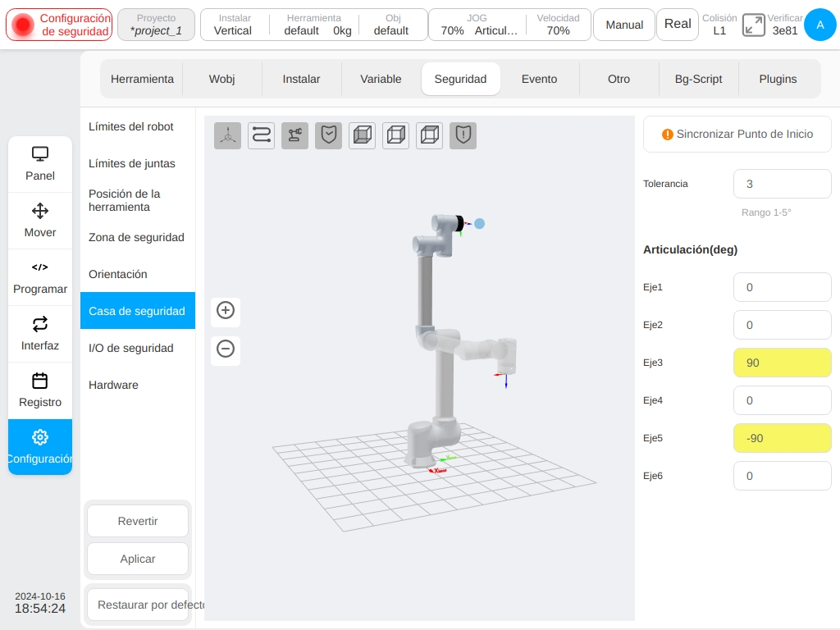Switch to the Herramienta tab

pyautogui.click(x=142, y=80)
